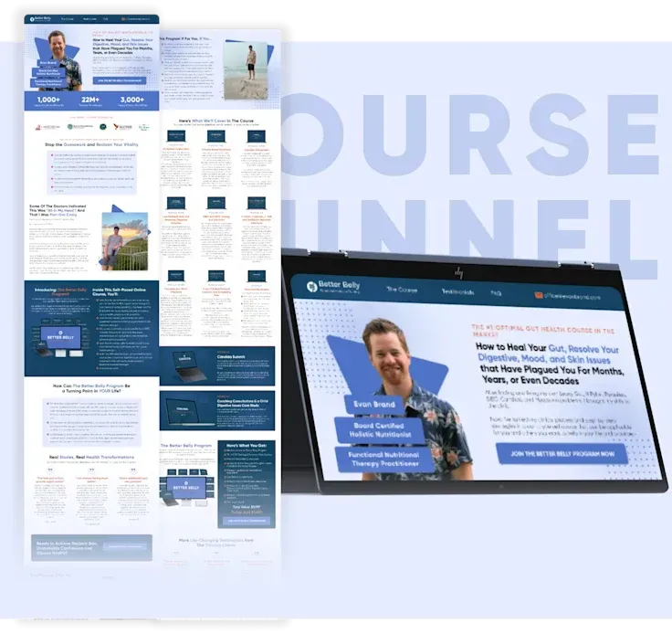Viewport: 672px width, 634px height.
Task: Click the Real Studies, Real Health Transformations heading
Action: coord(91,457)
